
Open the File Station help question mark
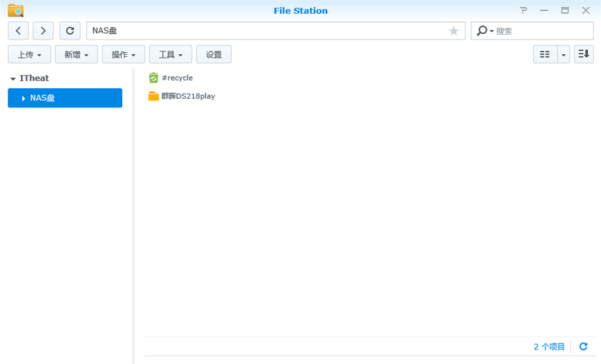tap(524, 11)
